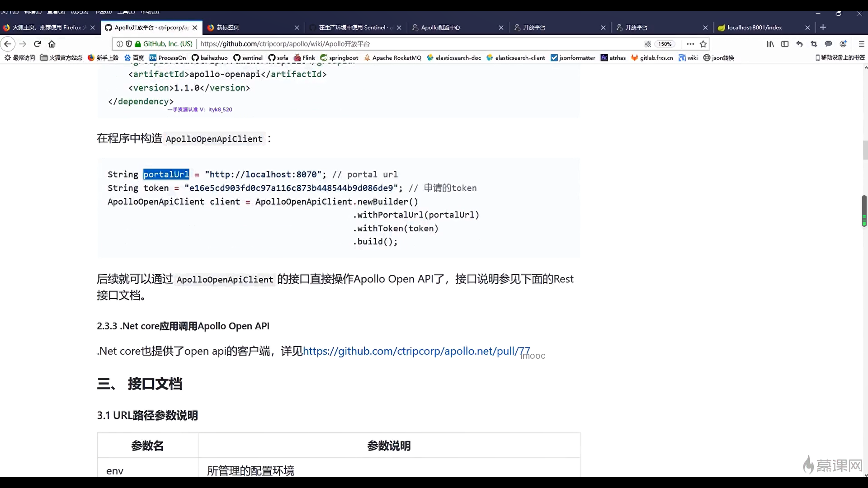Image resolution: width=868 pixels, height=488 pixels.
Task: Open the hamburger application menu
Action: (x=861, y=44)
